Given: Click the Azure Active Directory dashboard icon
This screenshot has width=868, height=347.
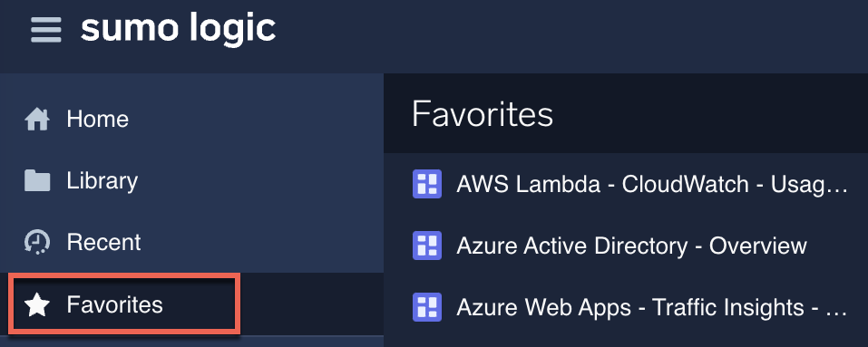Looking at the screenshot, I should (427, 246).
